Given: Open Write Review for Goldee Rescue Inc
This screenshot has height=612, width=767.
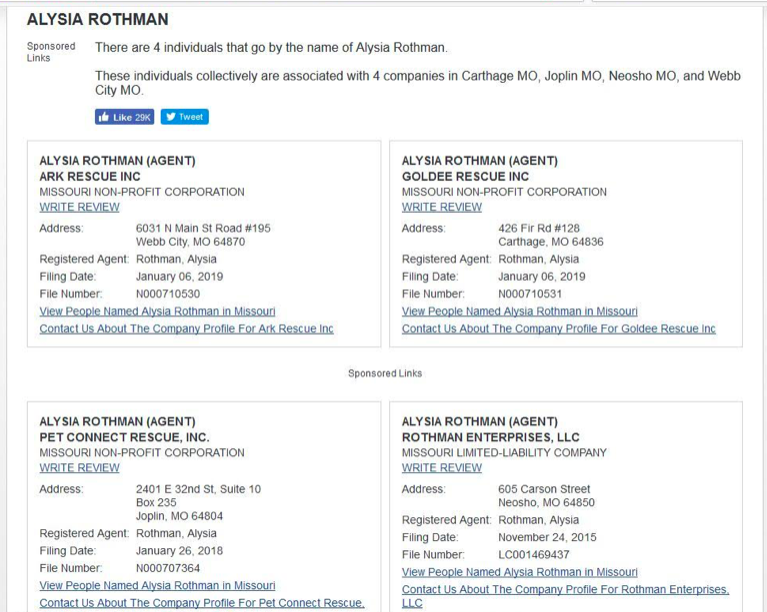Looking at the screenshot, I should pos(441,207).
